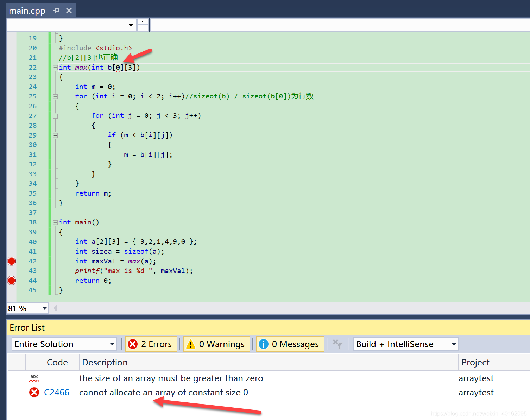This screenshot has height=420, width=530.
Task: Open the scope navigation dropdown
Action: 131,25
